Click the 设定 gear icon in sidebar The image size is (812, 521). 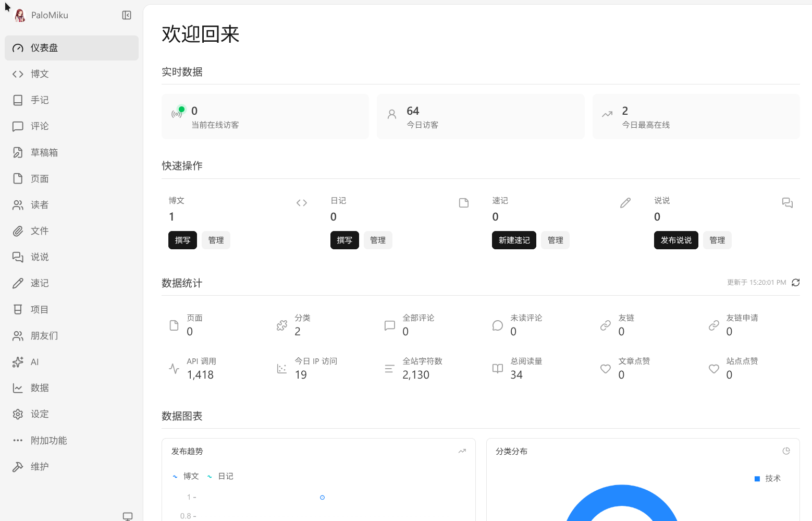18,414
